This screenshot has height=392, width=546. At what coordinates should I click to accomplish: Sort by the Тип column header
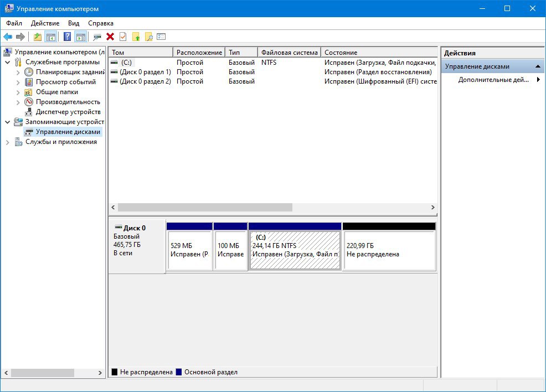click(x=241, y=52)
